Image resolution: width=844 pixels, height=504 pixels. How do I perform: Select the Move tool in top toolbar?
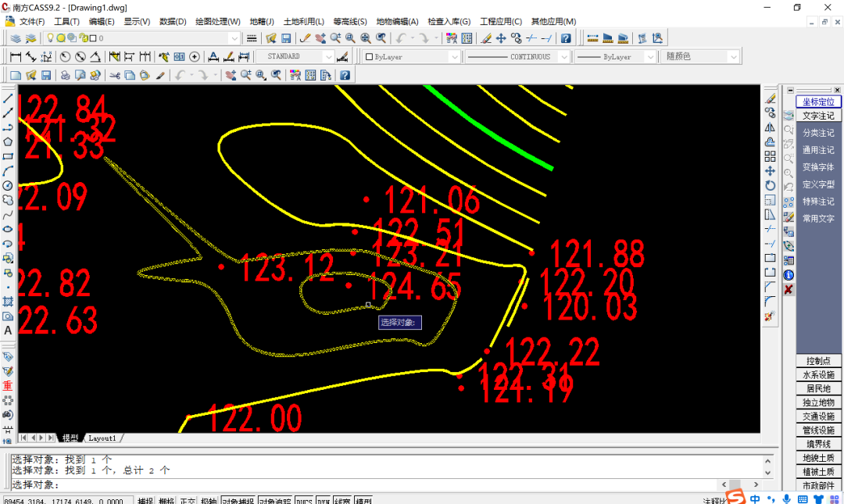(501, 38)
